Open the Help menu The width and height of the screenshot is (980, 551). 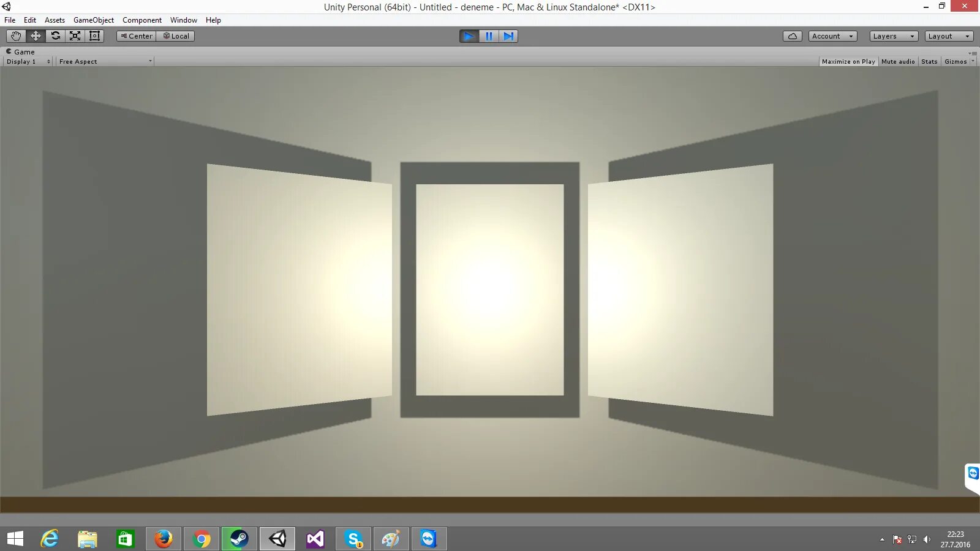click(x=213, y=20)
